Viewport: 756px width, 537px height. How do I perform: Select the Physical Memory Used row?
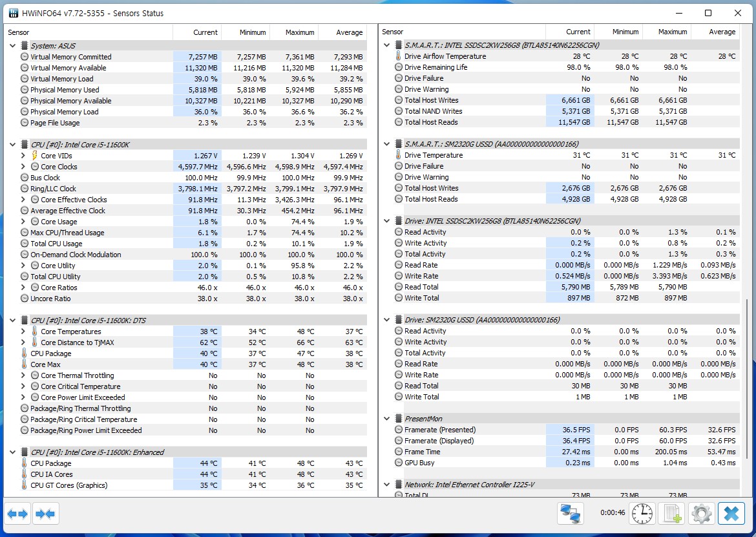193,90
